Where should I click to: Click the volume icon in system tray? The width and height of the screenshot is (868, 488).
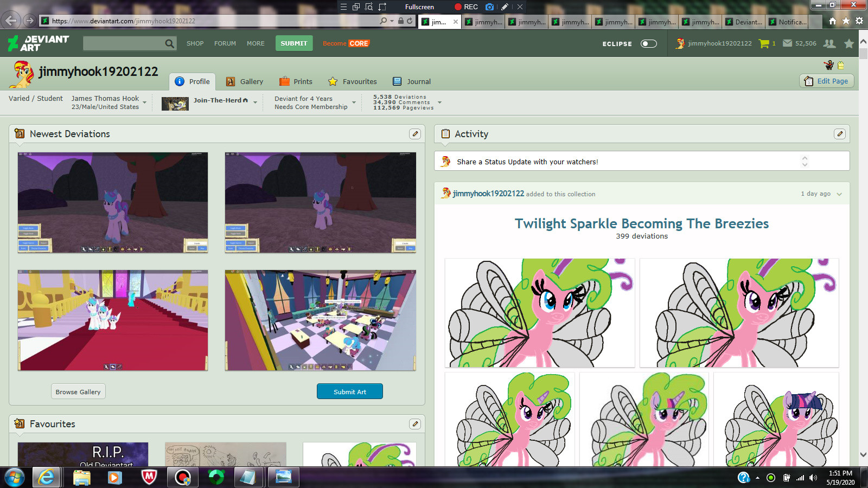tap(813, 478)
